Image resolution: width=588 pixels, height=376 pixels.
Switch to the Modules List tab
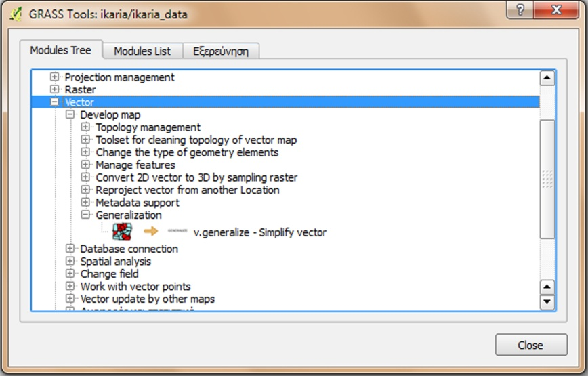[142, 51]
